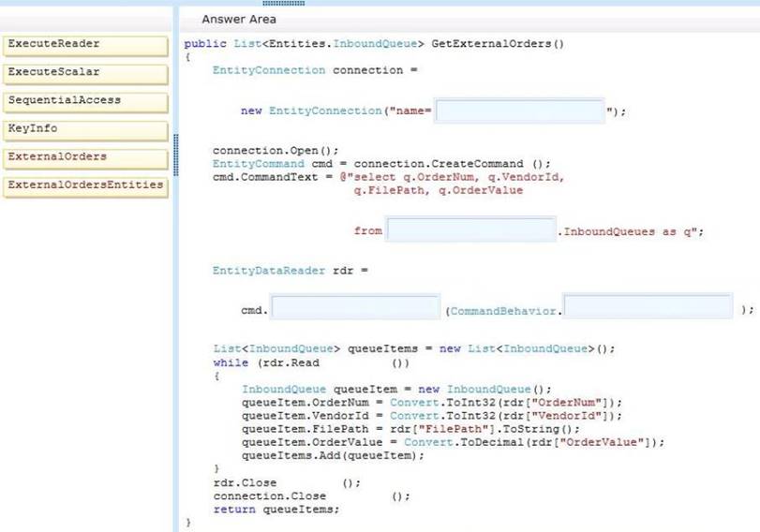Click the blank box after CommandBehavior.
Image resolution: width=760 pixels, height=532 pixels.
648,305
